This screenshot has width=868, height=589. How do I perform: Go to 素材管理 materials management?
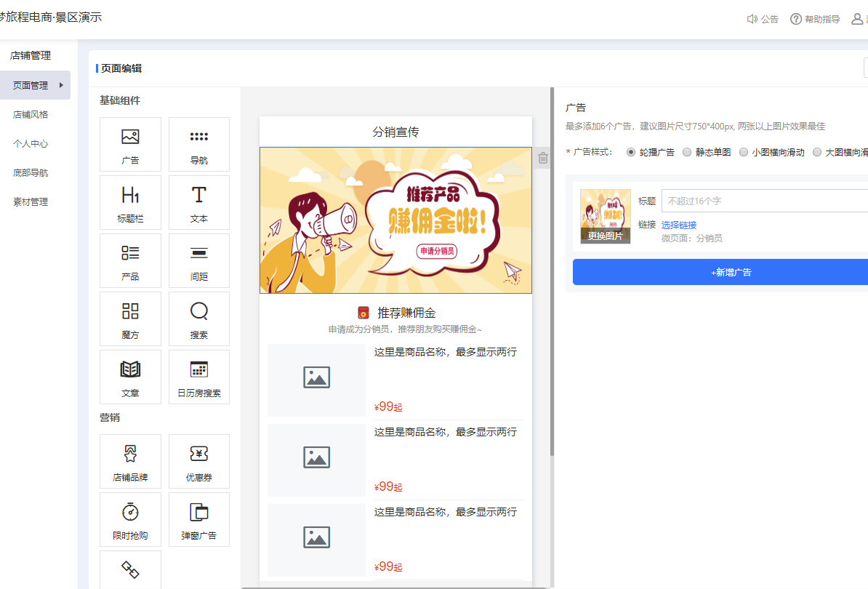31,202
